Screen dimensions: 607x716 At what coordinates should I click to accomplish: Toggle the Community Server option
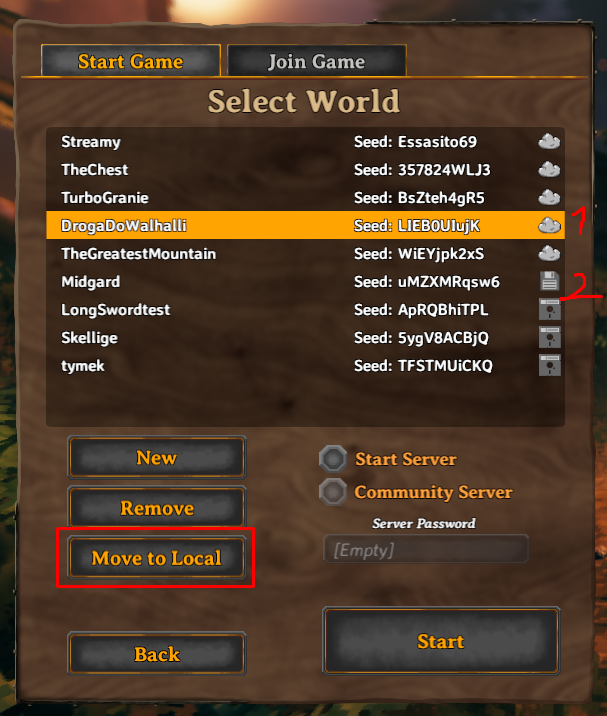coord(333,492)
